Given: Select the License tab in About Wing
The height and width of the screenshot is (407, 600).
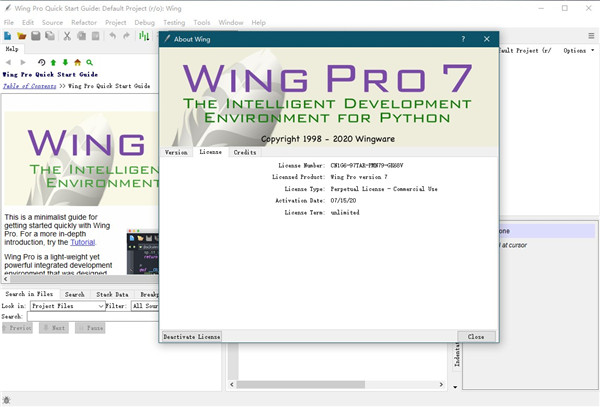Looking at the screenshot, I should (210, 152).
